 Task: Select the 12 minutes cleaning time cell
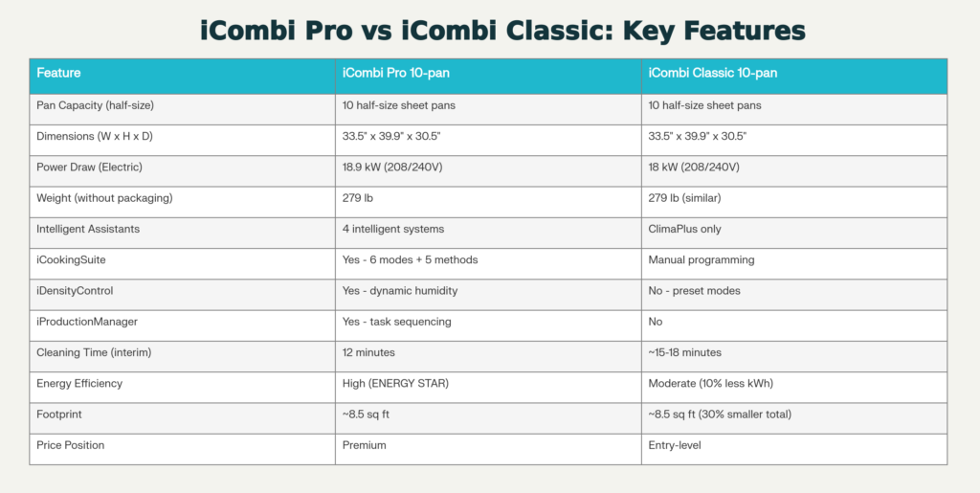click(367, 354)
